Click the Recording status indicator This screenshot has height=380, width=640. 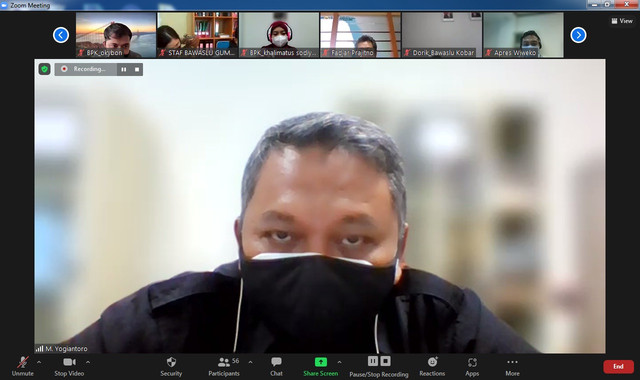[85, 69]
